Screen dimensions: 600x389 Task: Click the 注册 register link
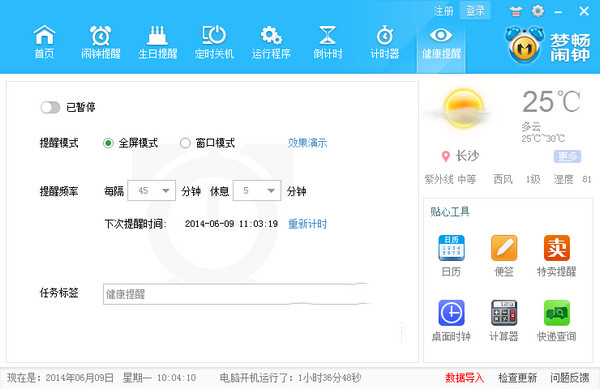pyautogui.click(x=443, y=11)
